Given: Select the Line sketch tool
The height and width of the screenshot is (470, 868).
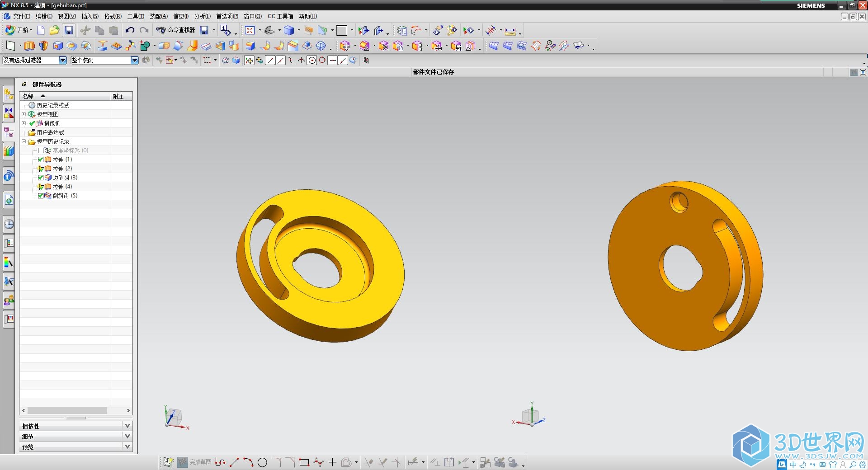Looking at the screenshot, I should [234, 462].
